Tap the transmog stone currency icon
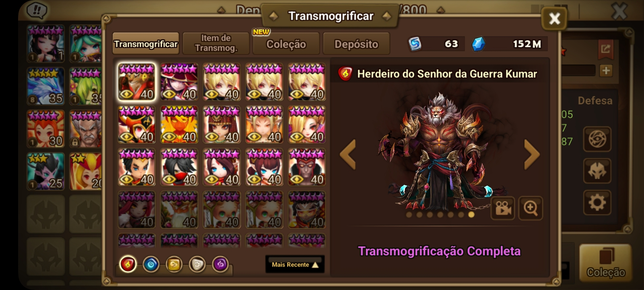Image resolution: width=644 pixels, height=290 pixels. [415, 44]
